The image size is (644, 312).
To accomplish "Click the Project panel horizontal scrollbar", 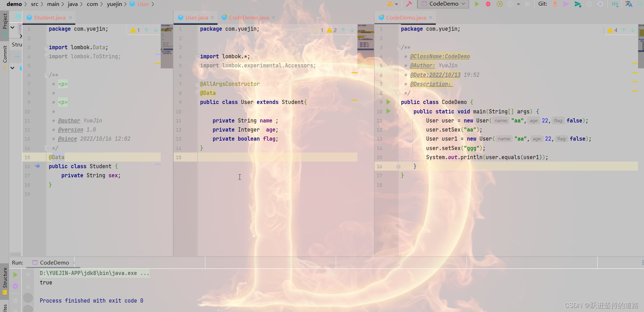I will (x=15, y=254).
